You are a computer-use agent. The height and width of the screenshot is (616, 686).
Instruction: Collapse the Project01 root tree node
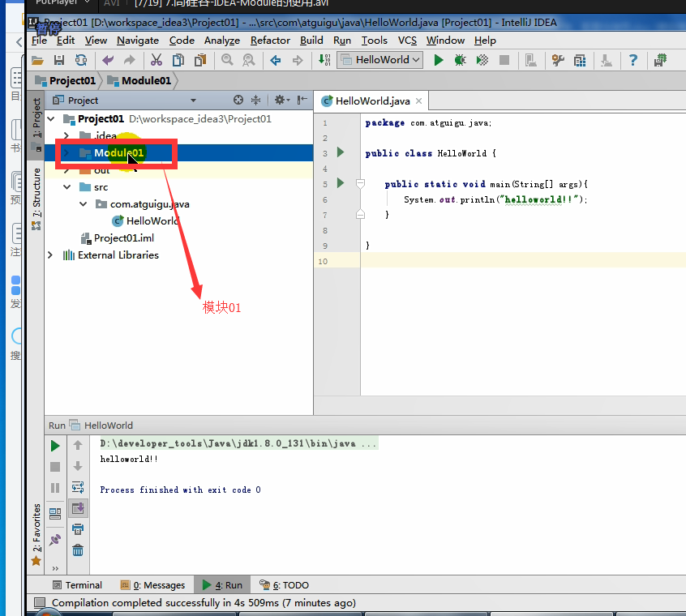point(51,119)
